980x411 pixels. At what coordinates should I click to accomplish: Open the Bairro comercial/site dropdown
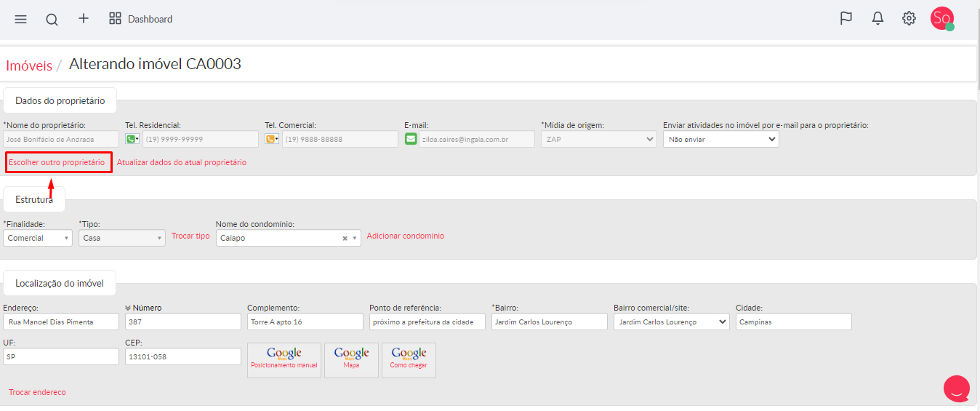point(672,322)
